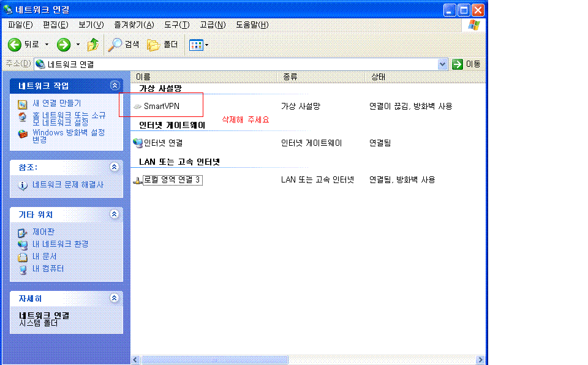588x365 pixels.
Task: Go to 내 문서 link
Action: pyautogui.click(x=44, y=257)
